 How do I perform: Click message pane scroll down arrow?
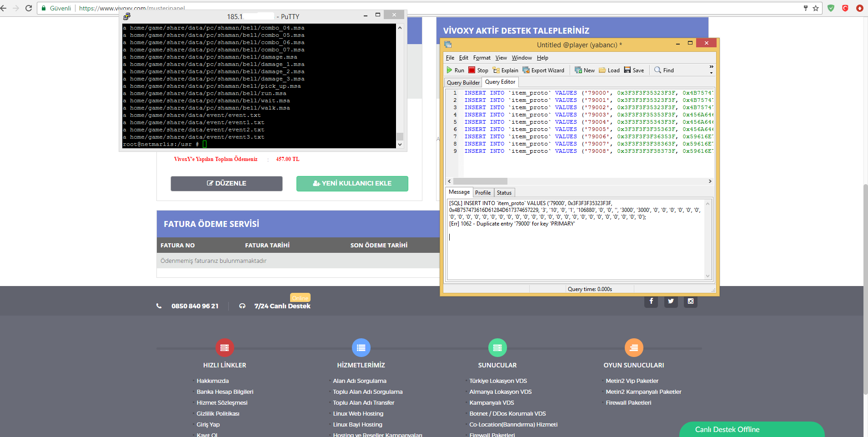tap(707, 276)
